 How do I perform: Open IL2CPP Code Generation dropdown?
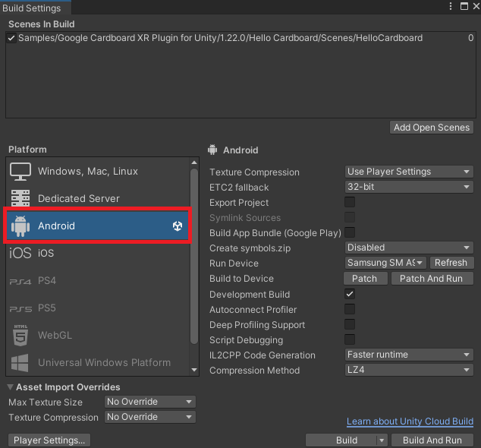409,355
